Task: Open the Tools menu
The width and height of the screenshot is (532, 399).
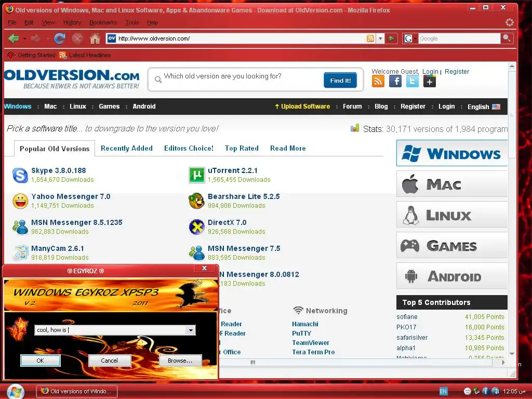Action: [132, 22]
